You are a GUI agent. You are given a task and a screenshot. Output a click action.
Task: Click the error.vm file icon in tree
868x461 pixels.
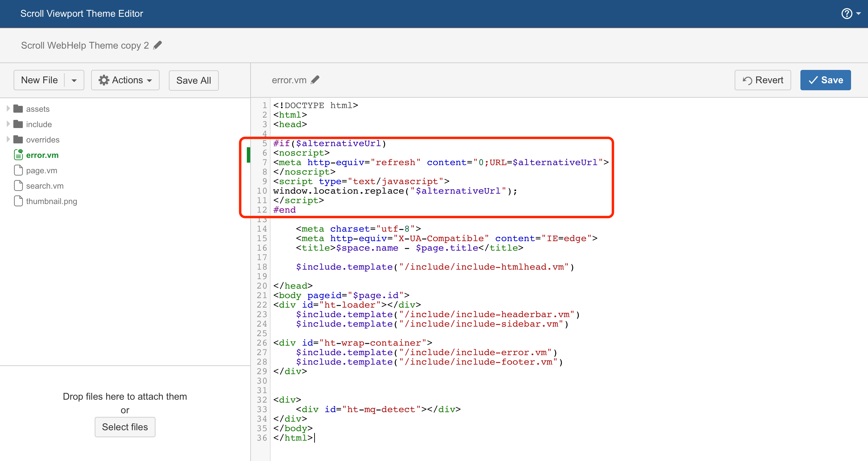pos(18,155)
